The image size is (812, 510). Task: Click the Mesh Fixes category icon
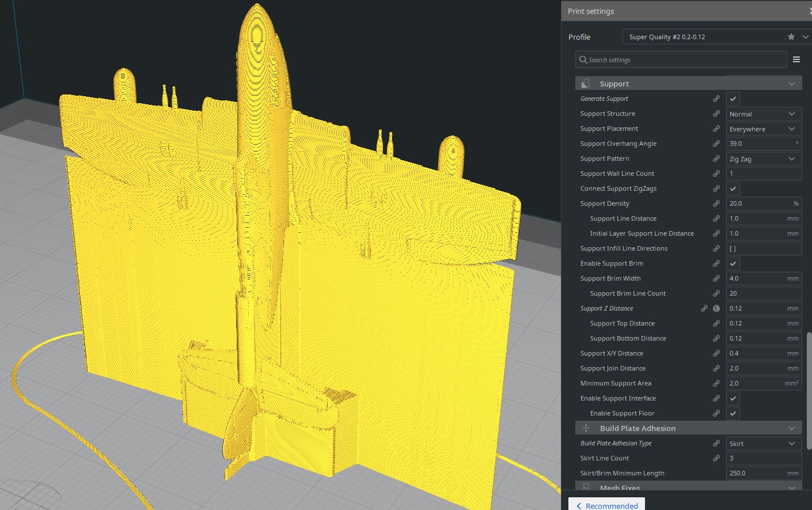(586, 488)
